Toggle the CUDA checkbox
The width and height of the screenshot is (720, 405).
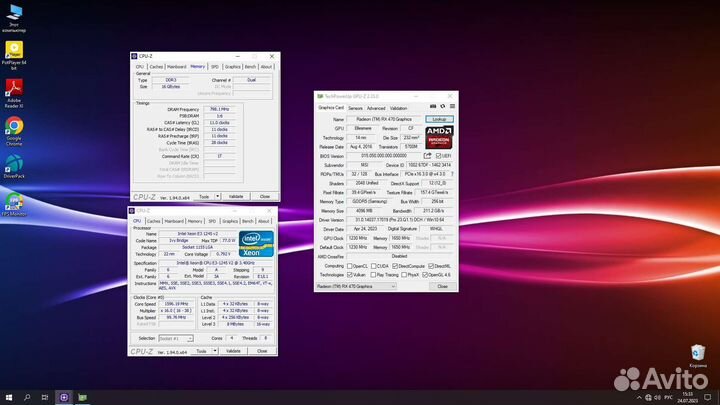[x=373, y=266]
